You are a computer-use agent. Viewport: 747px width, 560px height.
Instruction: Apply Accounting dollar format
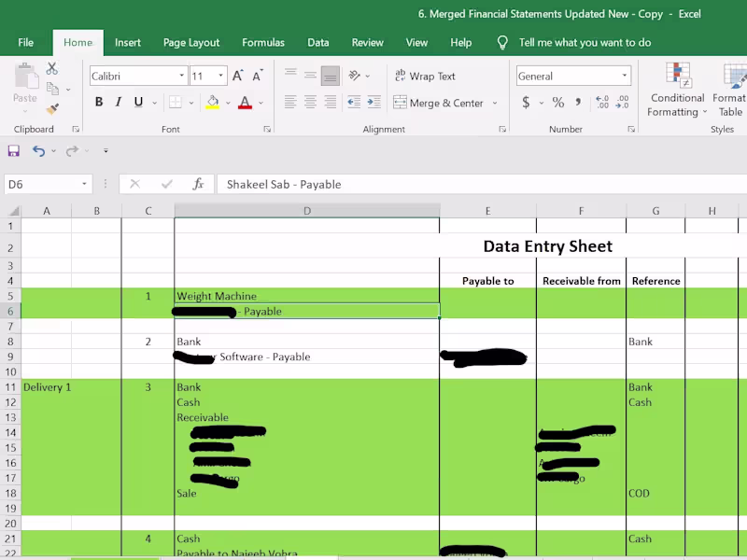[x=526, y=102]
